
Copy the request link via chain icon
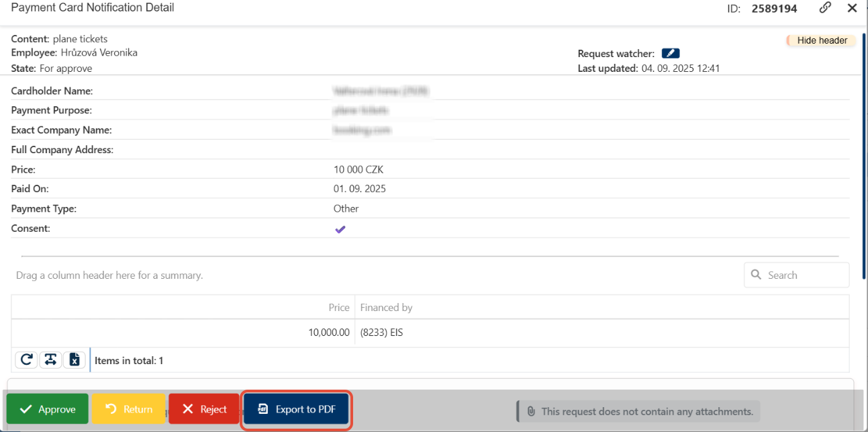(x=826, y=8)
